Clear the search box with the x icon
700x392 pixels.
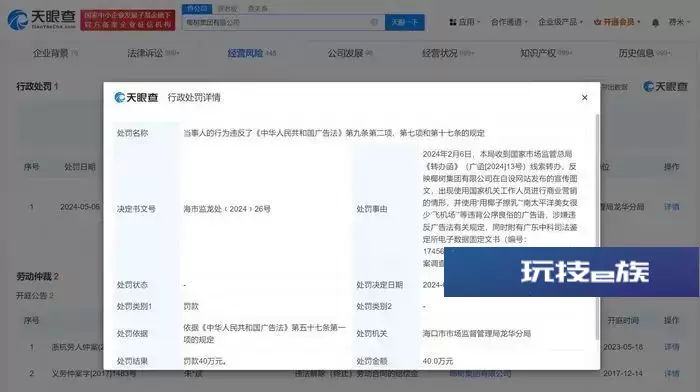[x=374, y=22]
